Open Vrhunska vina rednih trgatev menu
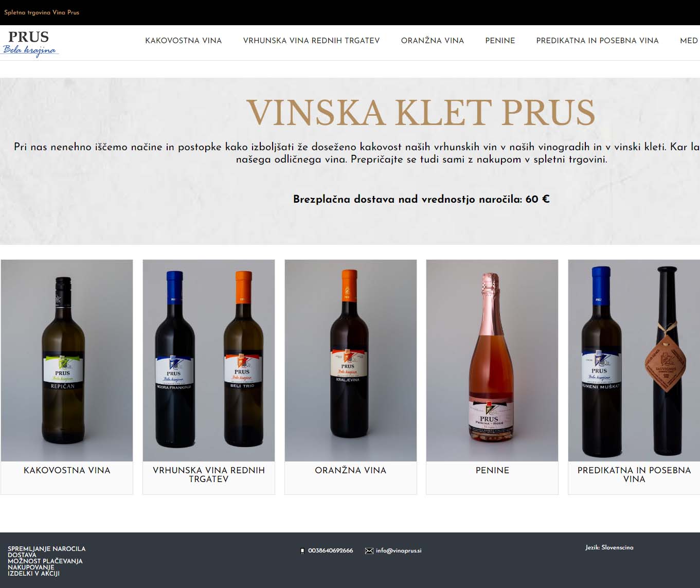The height and width of the screenshot is (588, 700). (x=311, y=41)
